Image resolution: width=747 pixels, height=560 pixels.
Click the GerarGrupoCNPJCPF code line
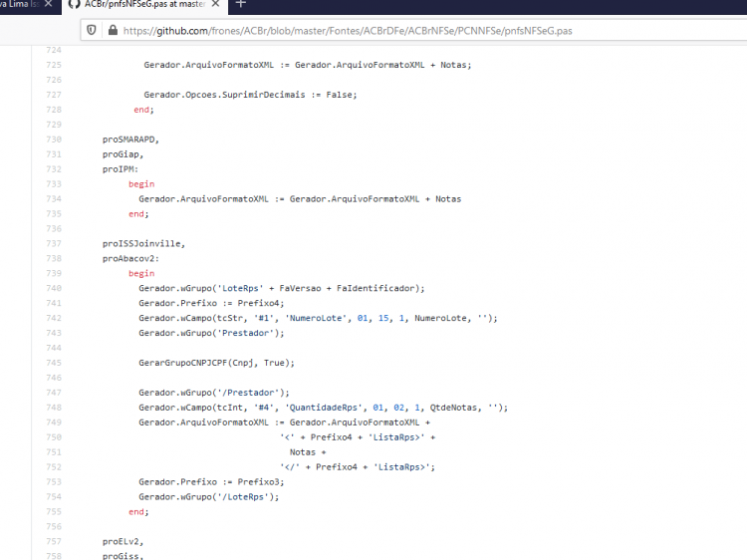[216, 363]
